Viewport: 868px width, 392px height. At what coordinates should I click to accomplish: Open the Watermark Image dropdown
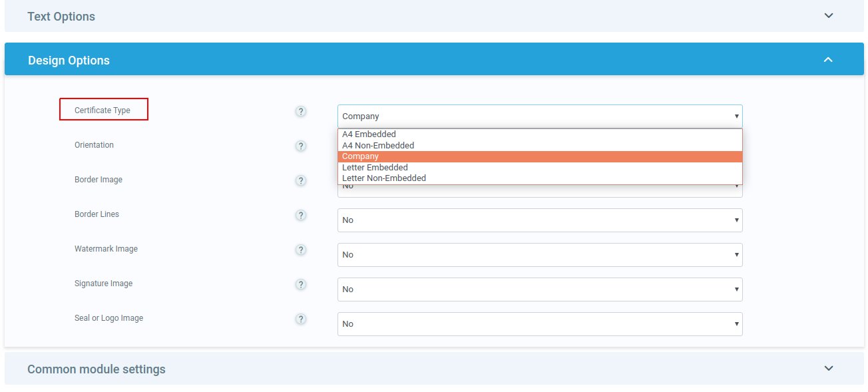(x=539, y=255)
